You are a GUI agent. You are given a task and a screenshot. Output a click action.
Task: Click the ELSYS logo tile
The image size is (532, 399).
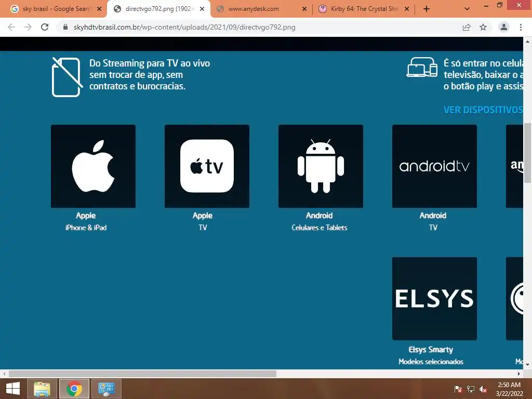[434, 298]
